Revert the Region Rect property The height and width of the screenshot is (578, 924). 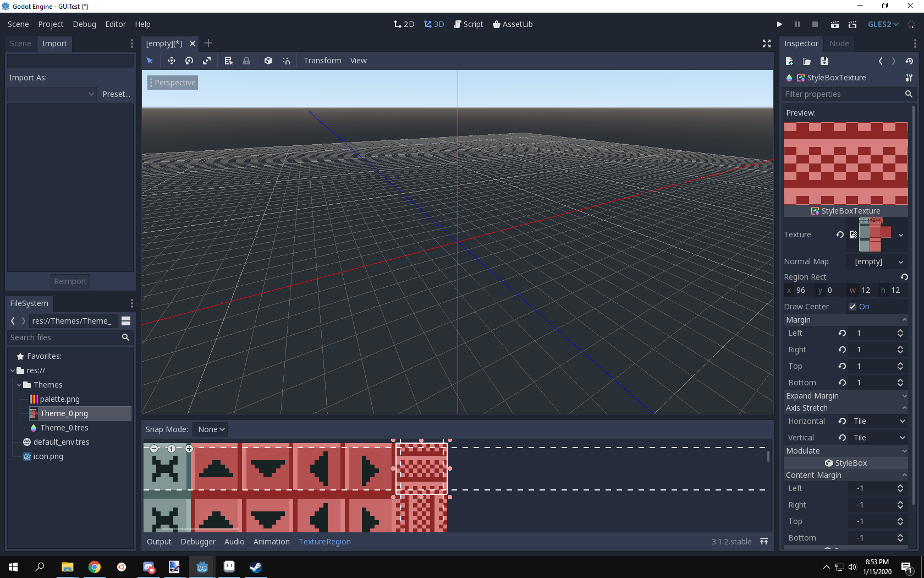click(x=904, y=277)
